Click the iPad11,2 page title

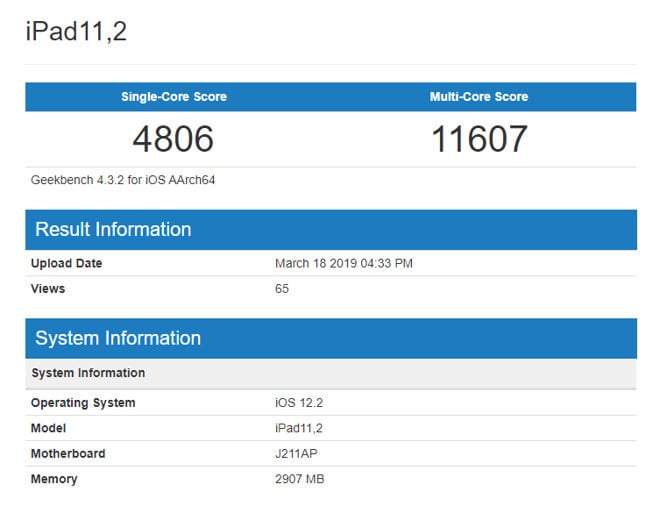click(x=76, y=31)
